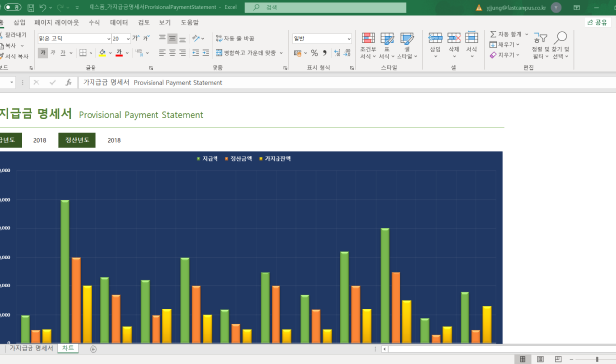Click 병합하고 가운데 맞춤 button
The height and width of the screenshot is (364, 616).
(246, 52)
